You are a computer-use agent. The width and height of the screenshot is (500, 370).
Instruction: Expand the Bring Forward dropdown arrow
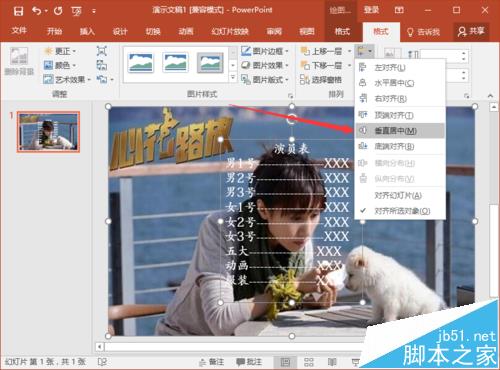[x=349, y=51]
